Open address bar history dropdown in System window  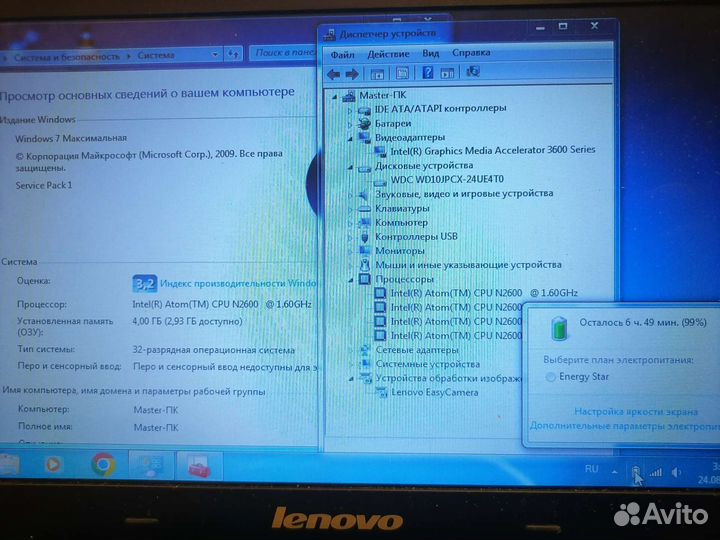click(215, 55)
